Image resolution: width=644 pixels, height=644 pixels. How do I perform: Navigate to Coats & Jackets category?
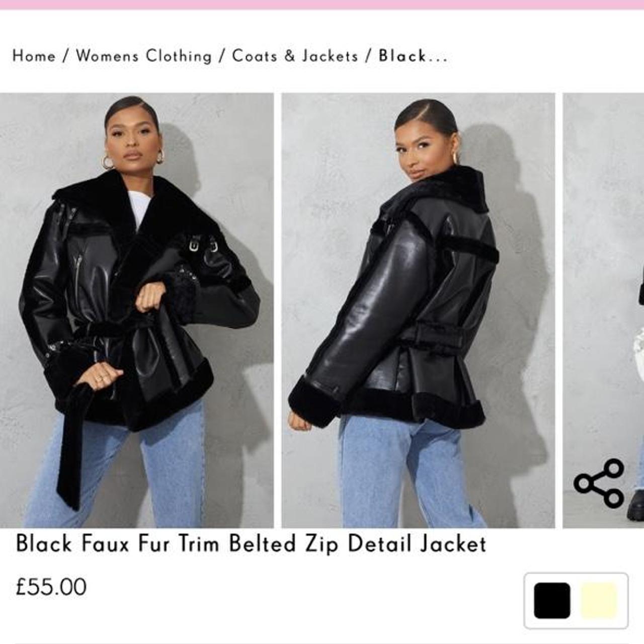[x=295, y=56]
